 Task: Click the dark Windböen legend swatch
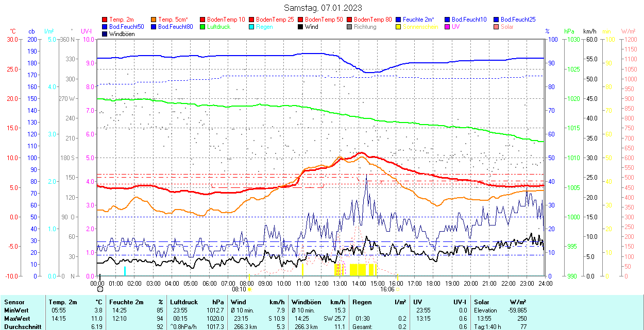105,34
